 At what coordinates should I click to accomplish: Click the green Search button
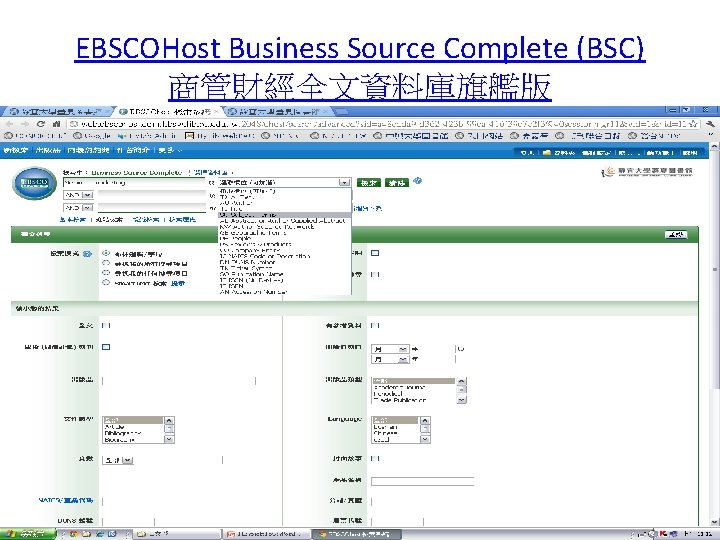368,183
